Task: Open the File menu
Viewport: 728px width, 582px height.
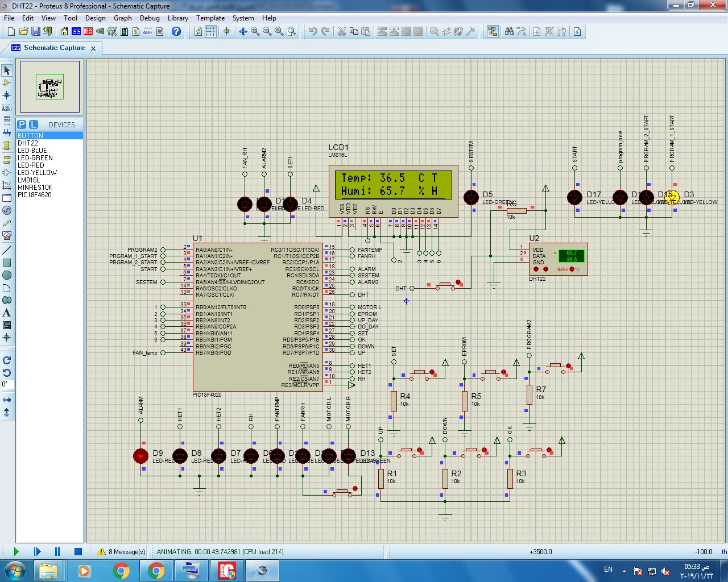Action: [x=9, y=18]
